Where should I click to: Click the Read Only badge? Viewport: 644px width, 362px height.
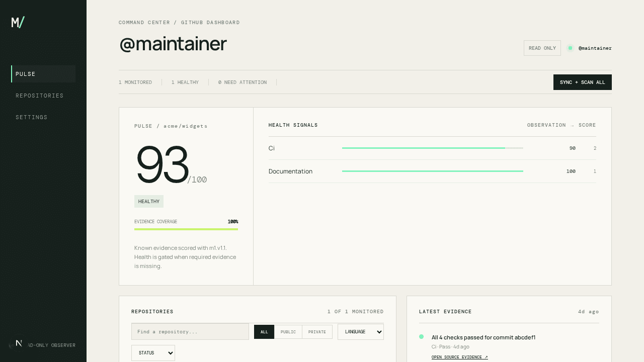coord(542,48)
